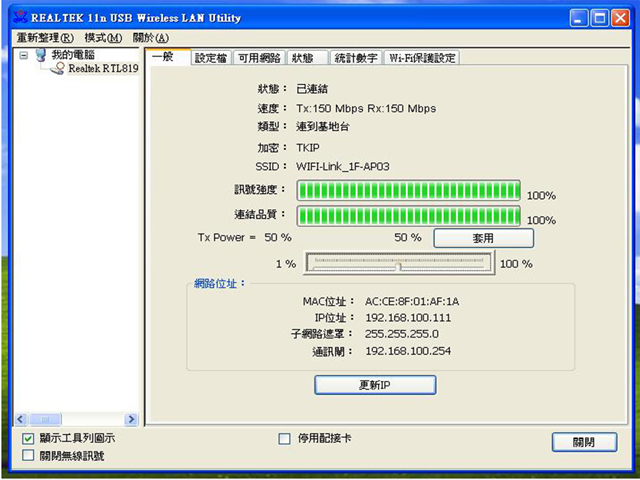Viewport: 640px width, 480px height.
Task: Select Realtek RTL819 adapter in tree
Action: (103, 68)
